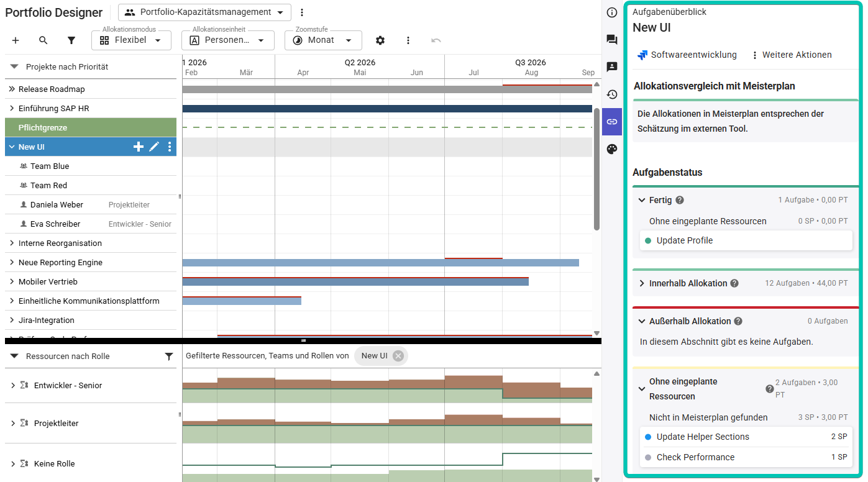Click the Mobiler Vertrieb timeline bar
Screen dimensions: 868x482
pos(355,282)
